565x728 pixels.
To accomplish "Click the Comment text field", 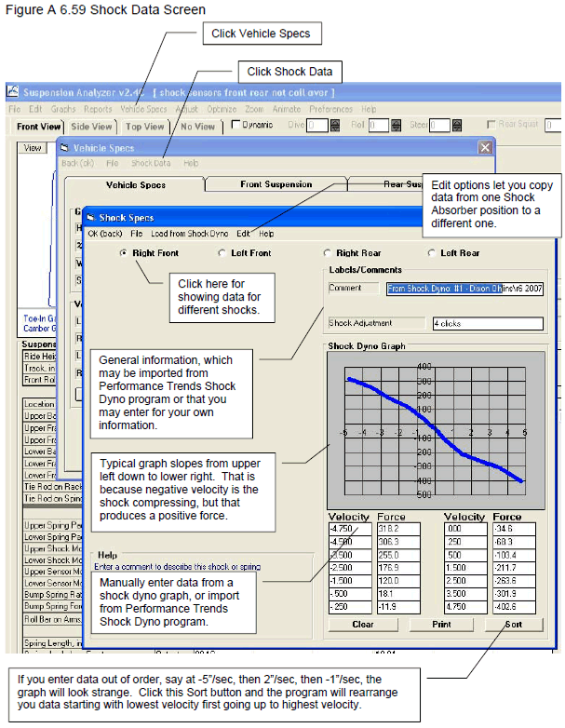I will pos(464,289).
